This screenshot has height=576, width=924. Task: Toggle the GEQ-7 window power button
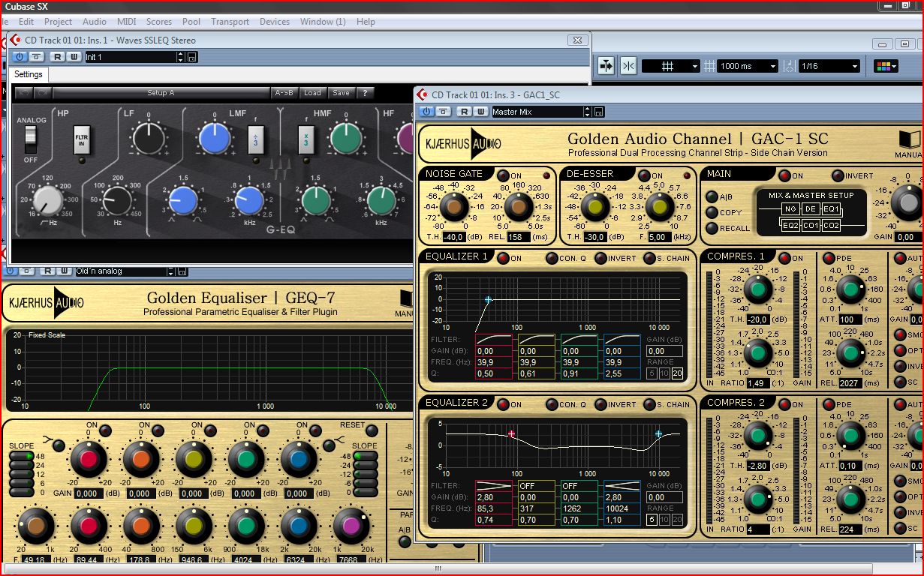(x=10, y=271)
